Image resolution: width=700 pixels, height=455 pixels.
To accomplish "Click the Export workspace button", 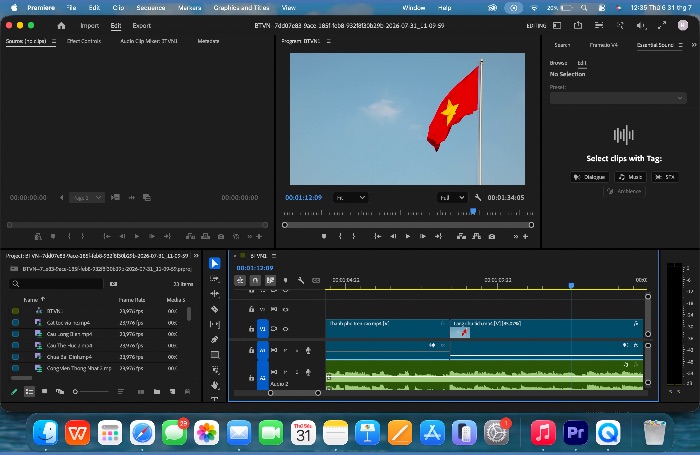I will coord(142,25).
